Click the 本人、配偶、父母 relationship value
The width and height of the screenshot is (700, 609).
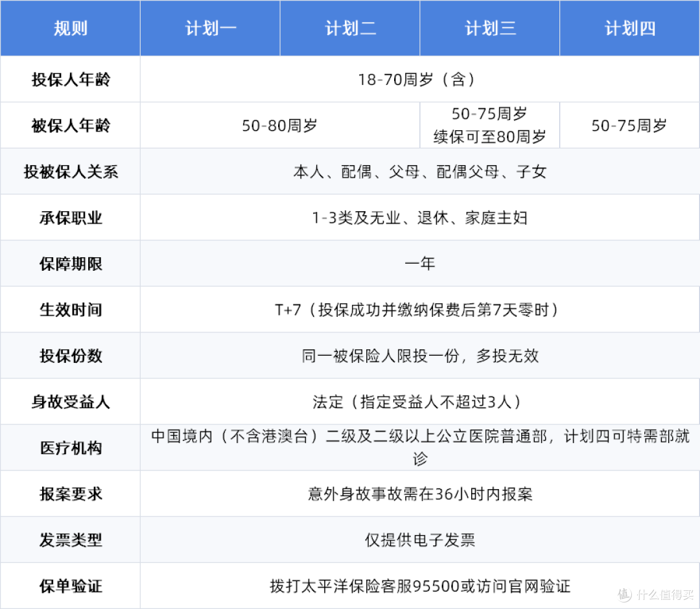[x=419, y=172]
